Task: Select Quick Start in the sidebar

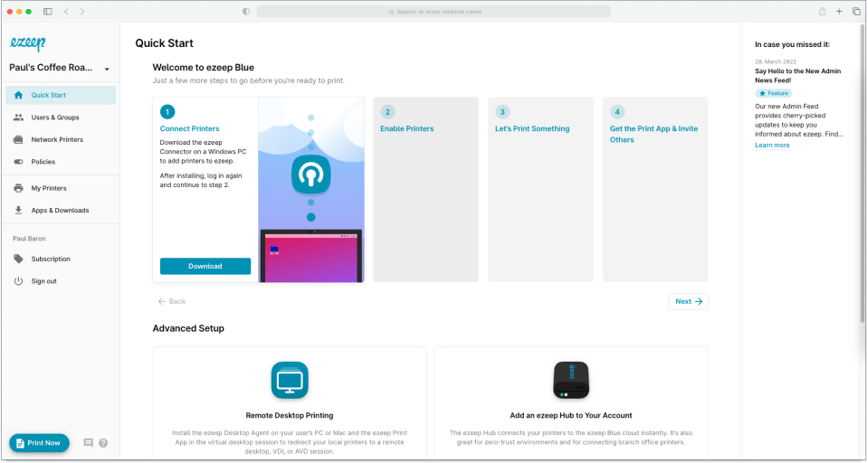Action: tap(61, 95)
